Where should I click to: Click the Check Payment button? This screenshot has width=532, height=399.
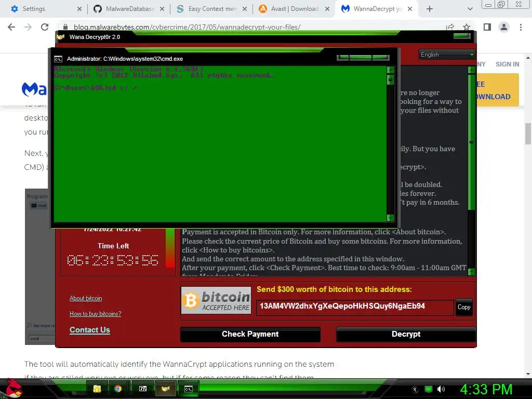250,334
